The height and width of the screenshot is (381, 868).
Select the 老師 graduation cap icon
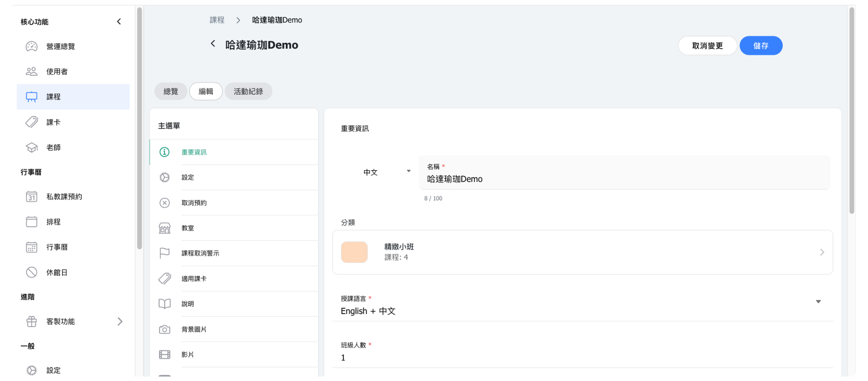coord(32,147)
